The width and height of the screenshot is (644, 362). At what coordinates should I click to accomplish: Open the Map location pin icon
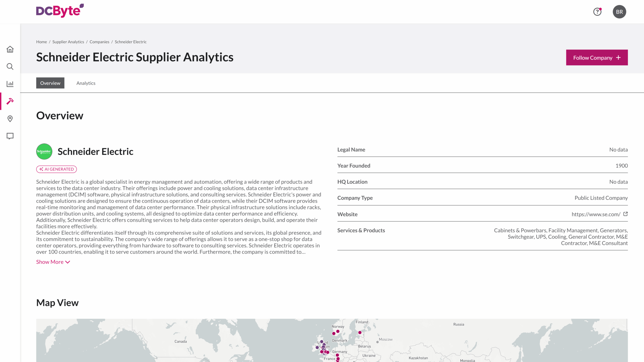point(10,119)
